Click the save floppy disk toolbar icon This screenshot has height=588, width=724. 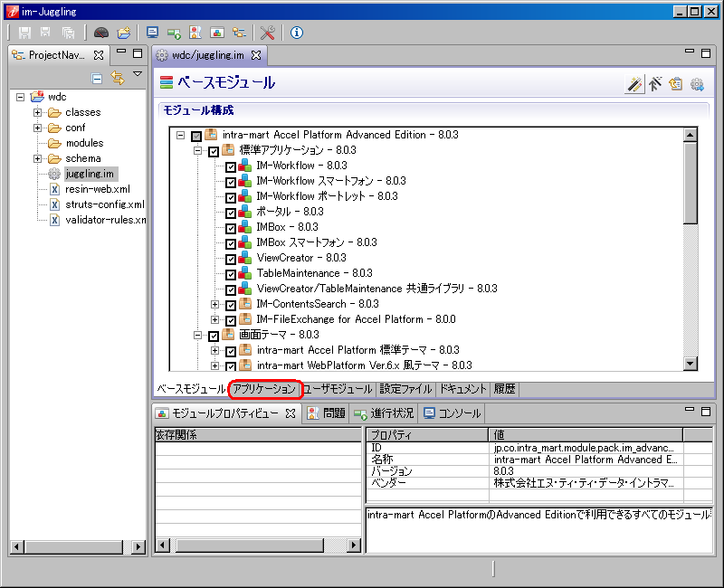(24, 33)
